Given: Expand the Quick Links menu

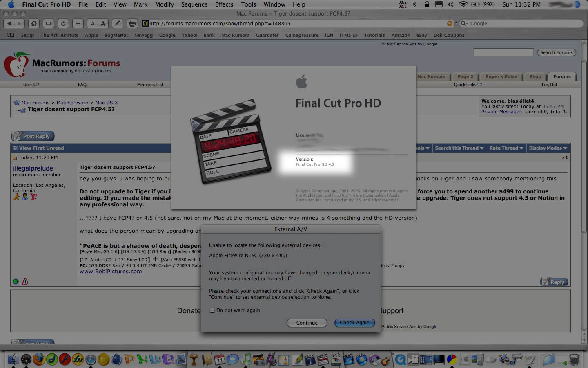Looking at the screenshot, I should (468, 85).
